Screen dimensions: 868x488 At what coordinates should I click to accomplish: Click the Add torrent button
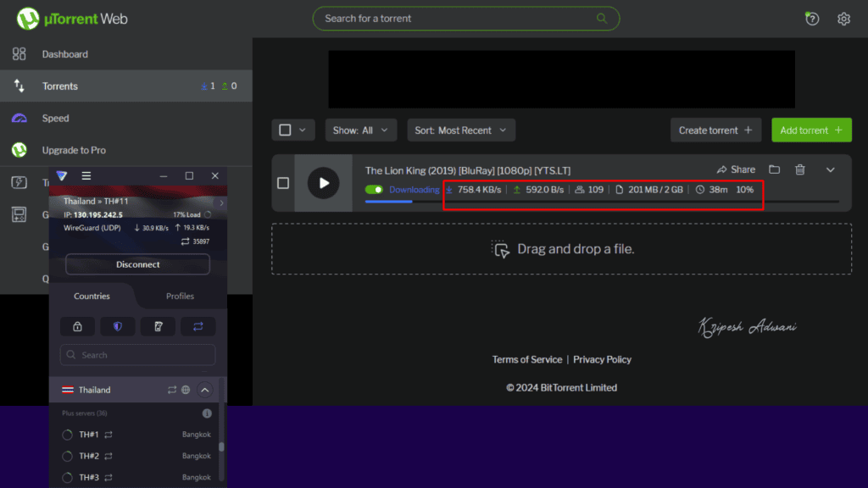810,130
